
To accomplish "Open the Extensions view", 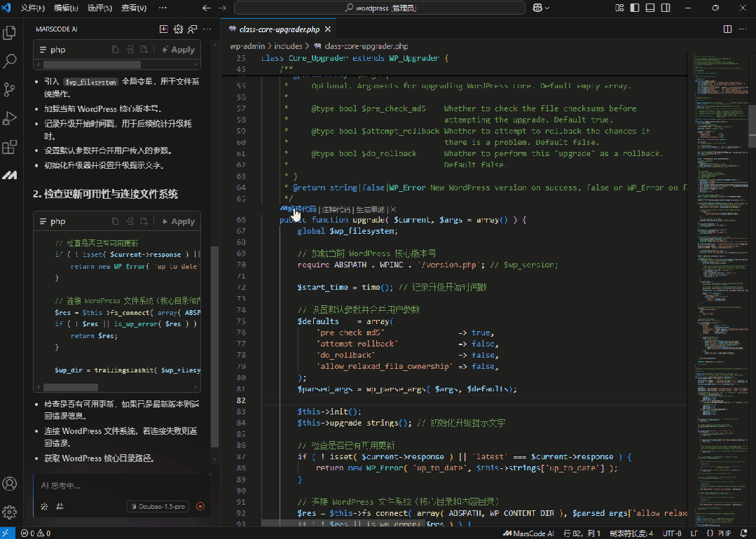I will [x=10, y=147].
